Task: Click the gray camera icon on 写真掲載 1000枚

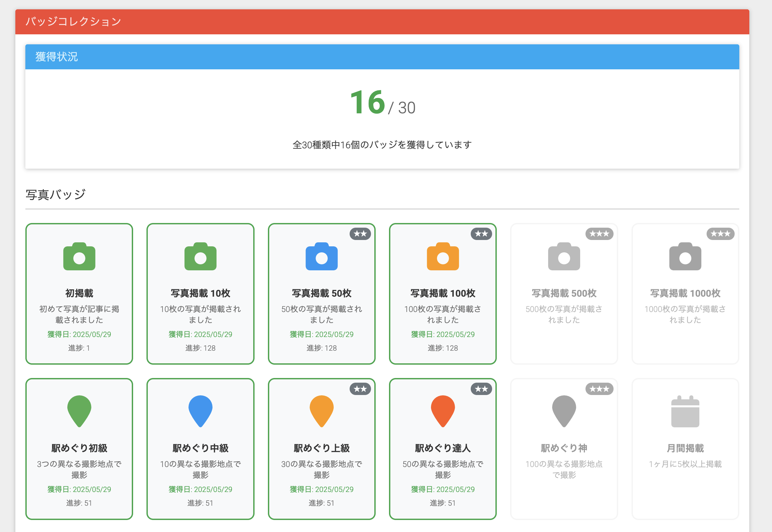Action: [685, 256]
